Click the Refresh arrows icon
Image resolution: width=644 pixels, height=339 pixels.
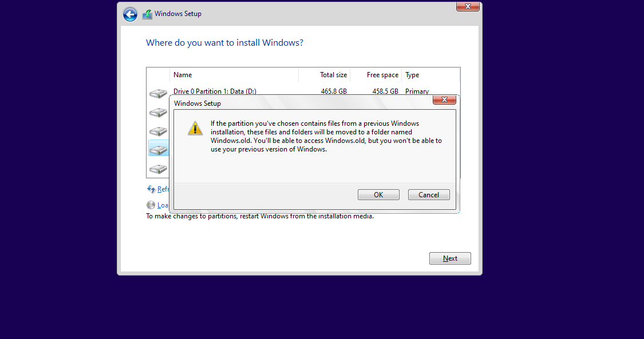[x=151, y=189]
